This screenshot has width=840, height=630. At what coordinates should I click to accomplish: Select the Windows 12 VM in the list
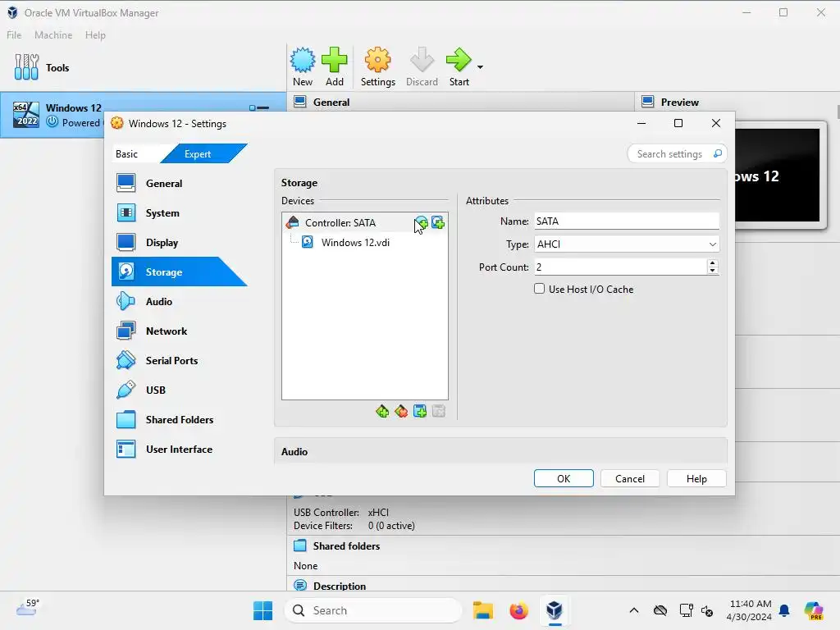point(143,115)
